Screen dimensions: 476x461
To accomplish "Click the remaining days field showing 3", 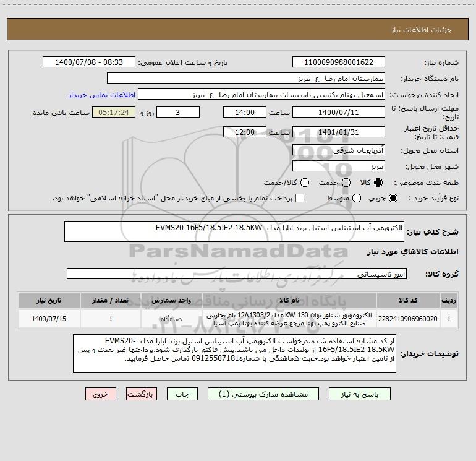I will point(178,112).
